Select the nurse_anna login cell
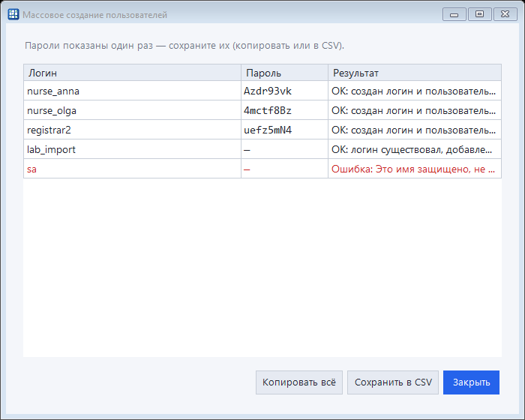 132,91
